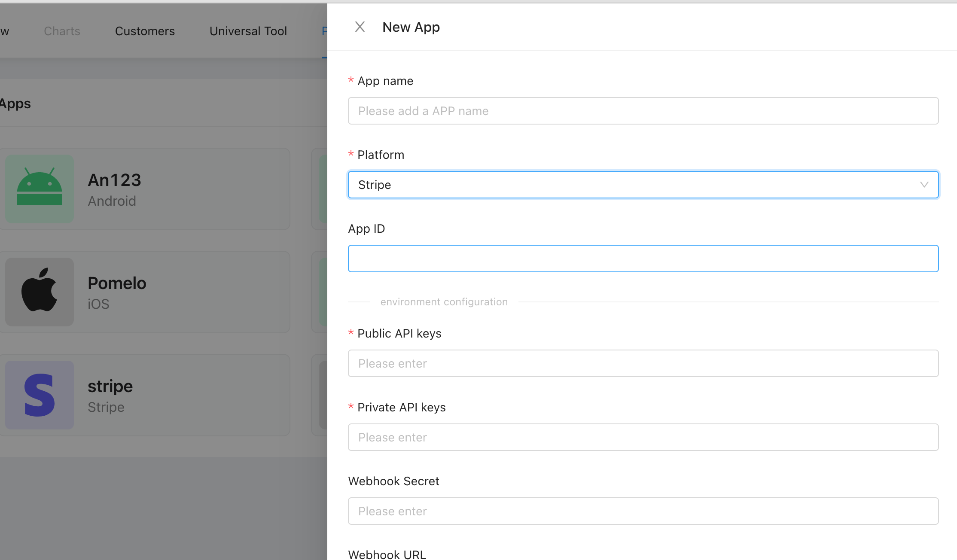This screenshot has height=560, width=957.
Task: Click the New App panel title
Action: [411, 27]
